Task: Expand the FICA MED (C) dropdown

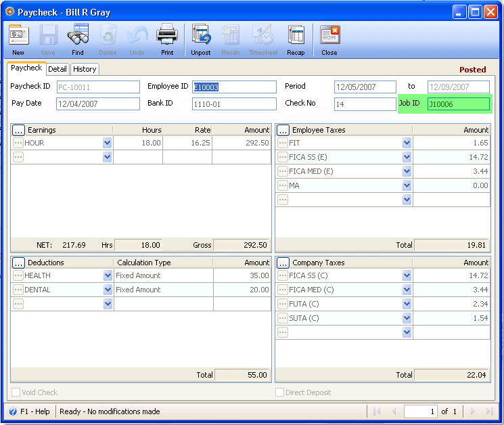Action: [407, 290]
